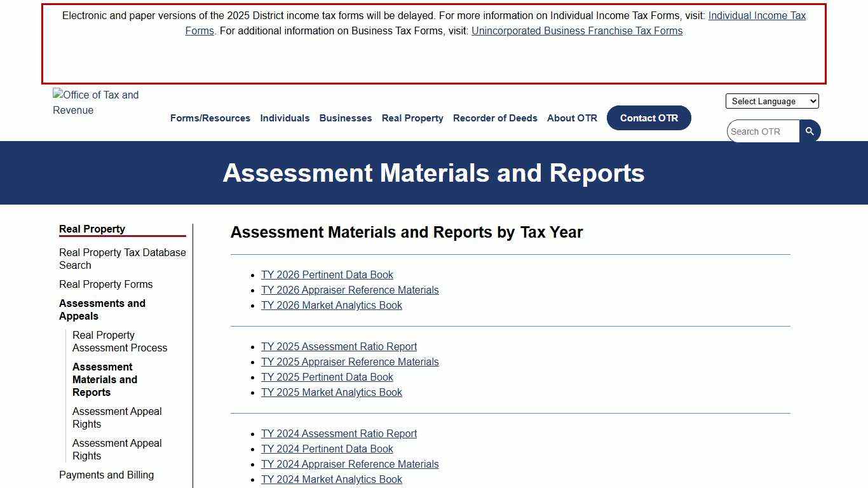Open the About OTR menu
Image resolution: width=868 pixels, height=488 pixels.
(x=572, y=118)
